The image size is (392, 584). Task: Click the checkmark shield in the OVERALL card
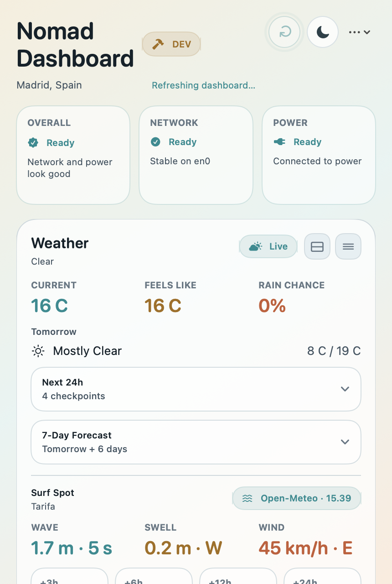point(33,142)
